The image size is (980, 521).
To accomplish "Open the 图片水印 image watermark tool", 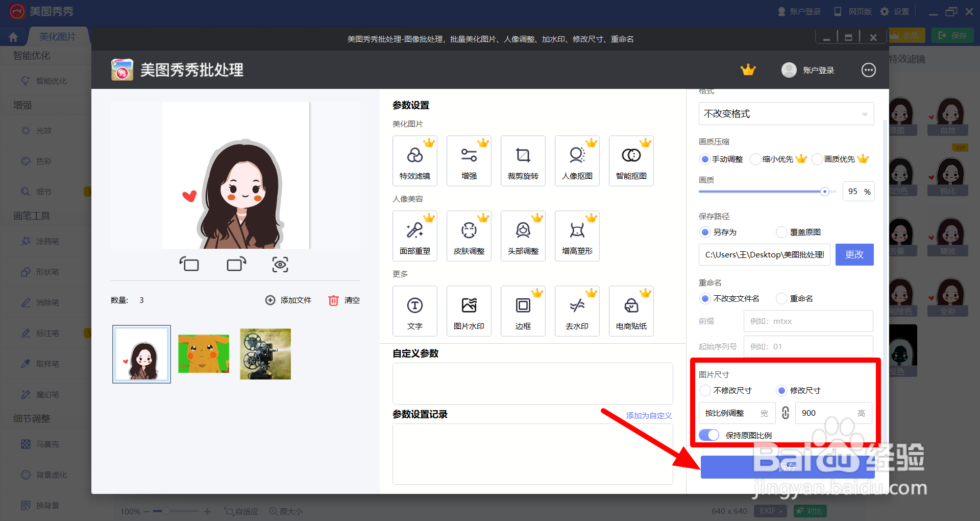I will pyautogui.click(x=469, y=311).
